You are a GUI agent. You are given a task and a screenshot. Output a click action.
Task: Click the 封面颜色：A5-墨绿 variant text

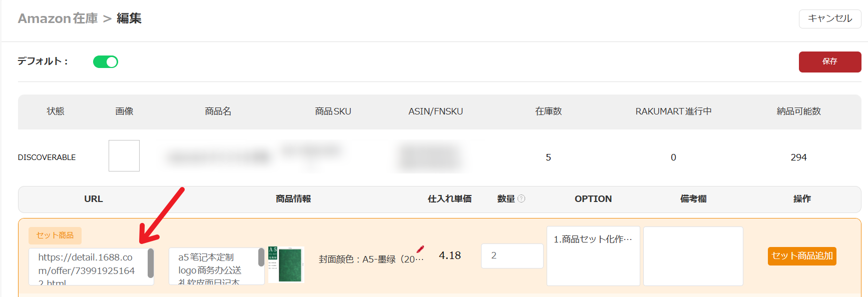(x=370, y=259)
